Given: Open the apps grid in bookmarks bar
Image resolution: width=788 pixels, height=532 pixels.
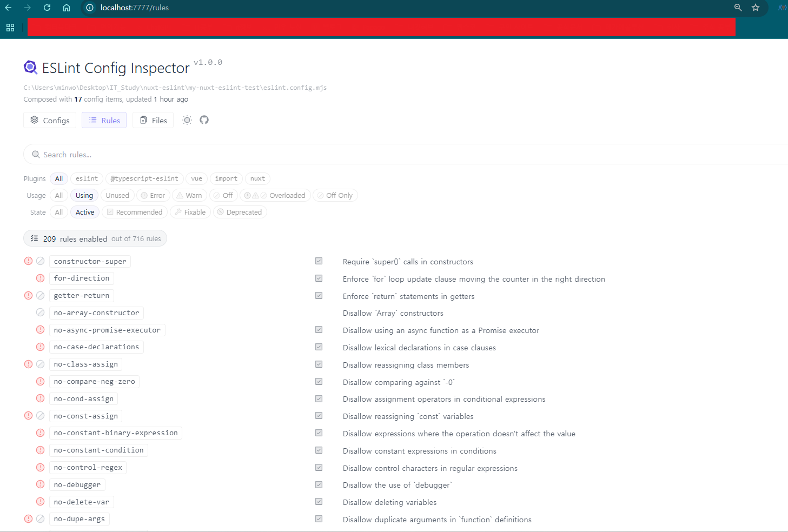Looking at the screenshot, I should (x=10, y=28).
